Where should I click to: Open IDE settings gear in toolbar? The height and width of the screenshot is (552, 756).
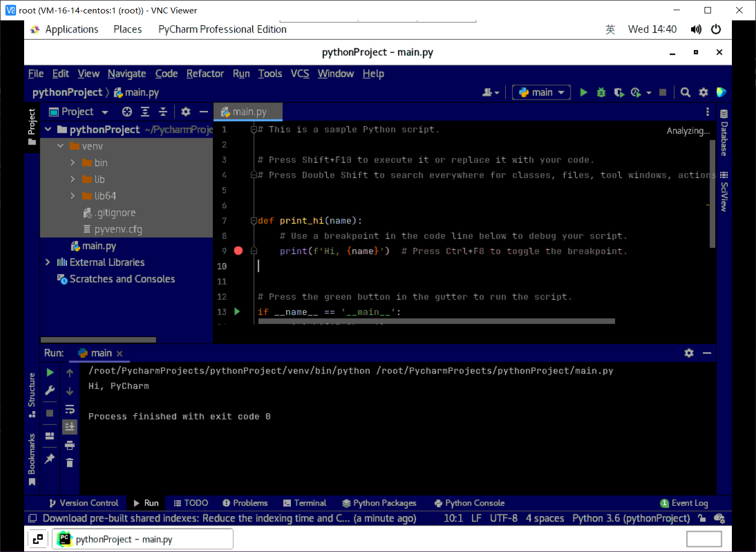(x=703, y=92)
